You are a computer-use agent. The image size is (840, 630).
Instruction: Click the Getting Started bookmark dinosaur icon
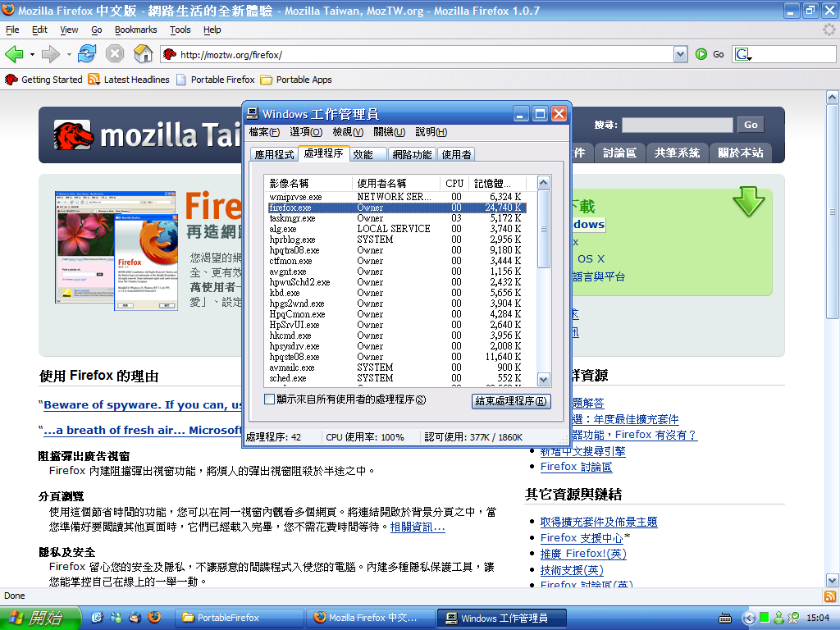point(11,80)
